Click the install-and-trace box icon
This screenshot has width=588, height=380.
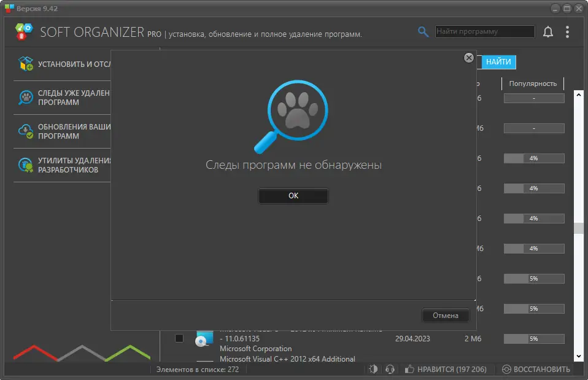tap(26, 64)
